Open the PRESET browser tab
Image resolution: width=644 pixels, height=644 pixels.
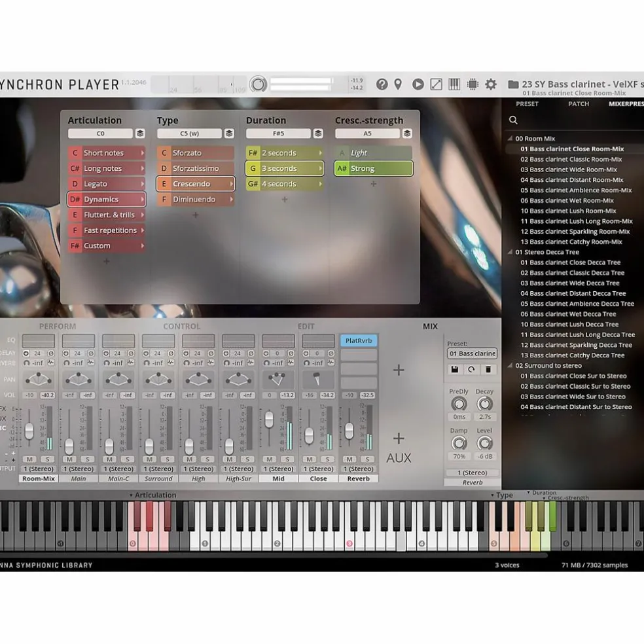point(527,104)
